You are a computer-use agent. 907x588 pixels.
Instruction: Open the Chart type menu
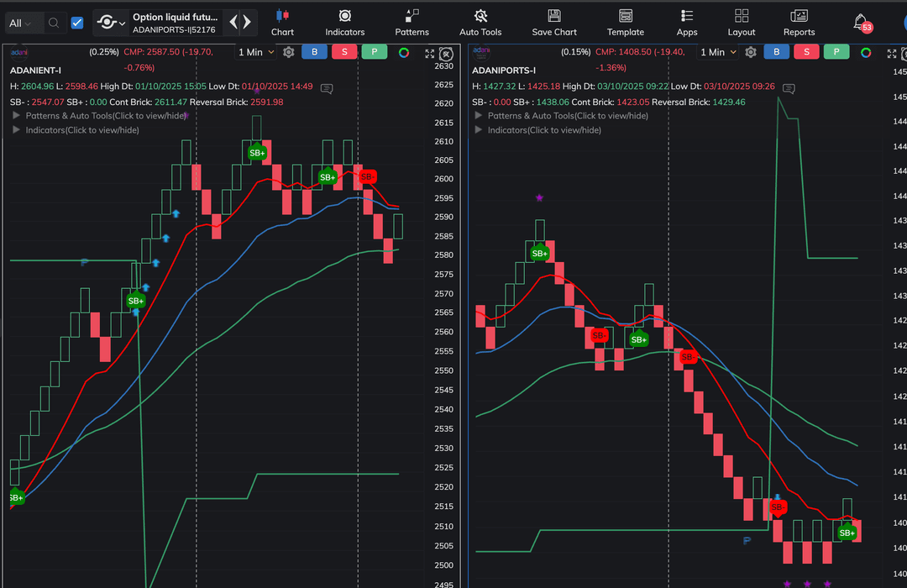[x=282, y=22]
